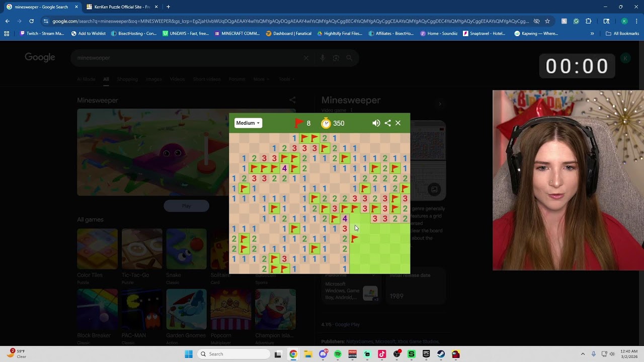Open the Tools dropdown under the search bar
The image size is (644, 362).
click(286, 79)
